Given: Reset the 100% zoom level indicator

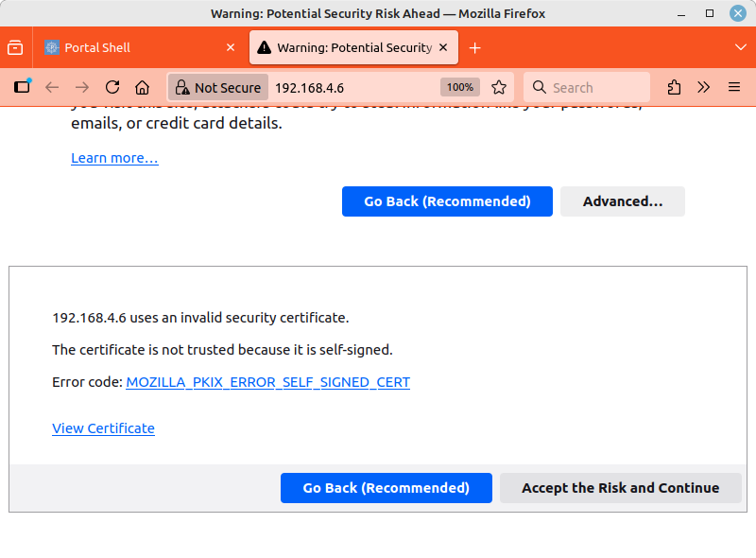Looking at the screenshot, I should 460,87.
